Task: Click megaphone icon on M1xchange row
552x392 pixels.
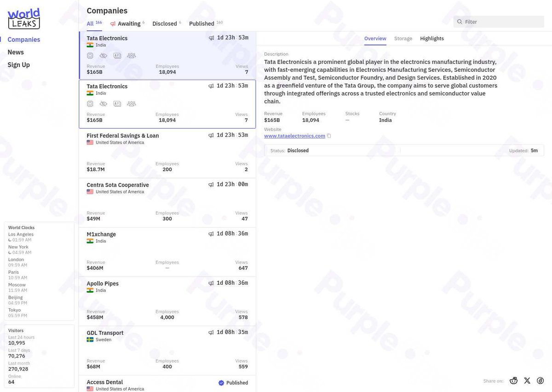Action: 211,234
